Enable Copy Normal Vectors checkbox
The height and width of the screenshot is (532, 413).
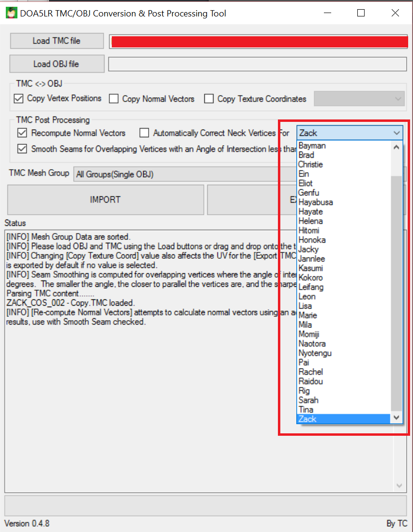(x=114, y=99)
